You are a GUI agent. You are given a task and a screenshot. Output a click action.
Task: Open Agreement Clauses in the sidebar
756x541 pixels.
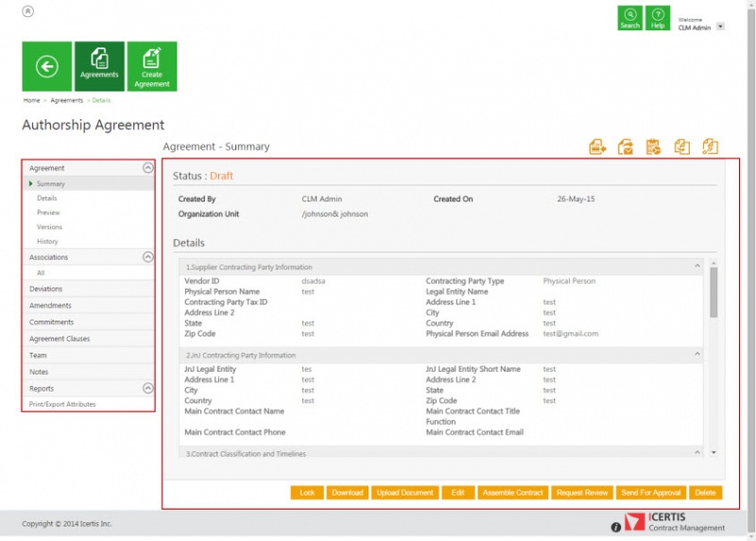coord(60,339)
